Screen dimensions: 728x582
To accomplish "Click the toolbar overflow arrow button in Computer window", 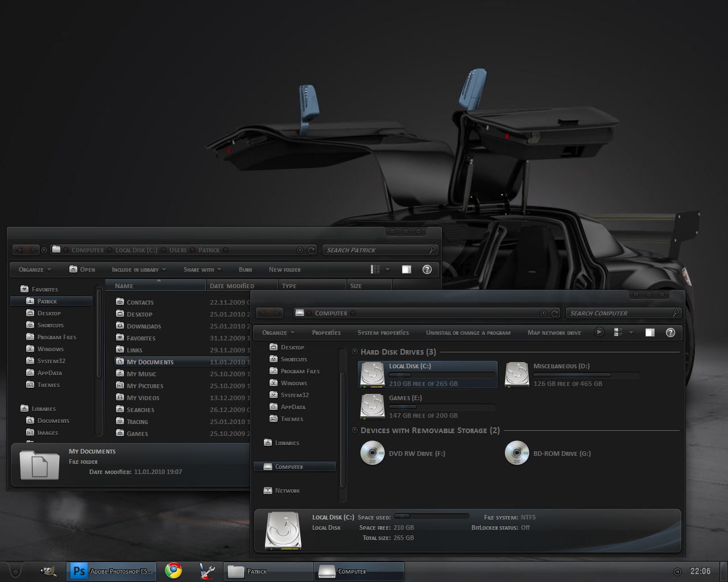I will point(599,332).
